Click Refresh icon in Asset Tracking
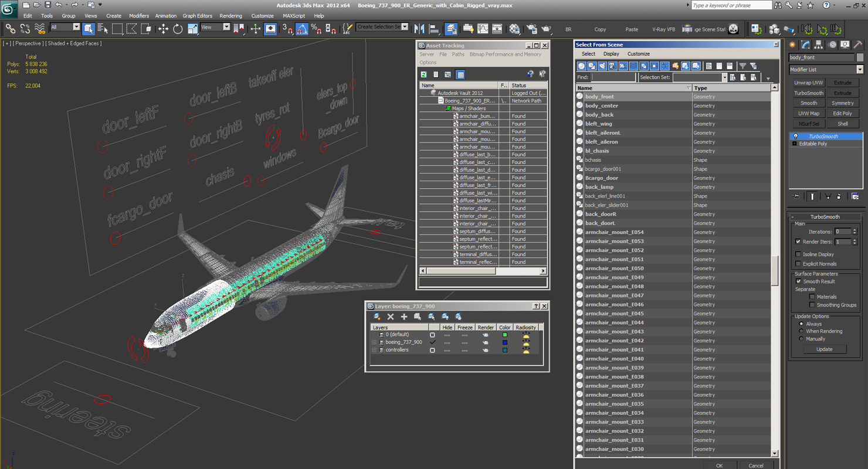 coord(423,74)
